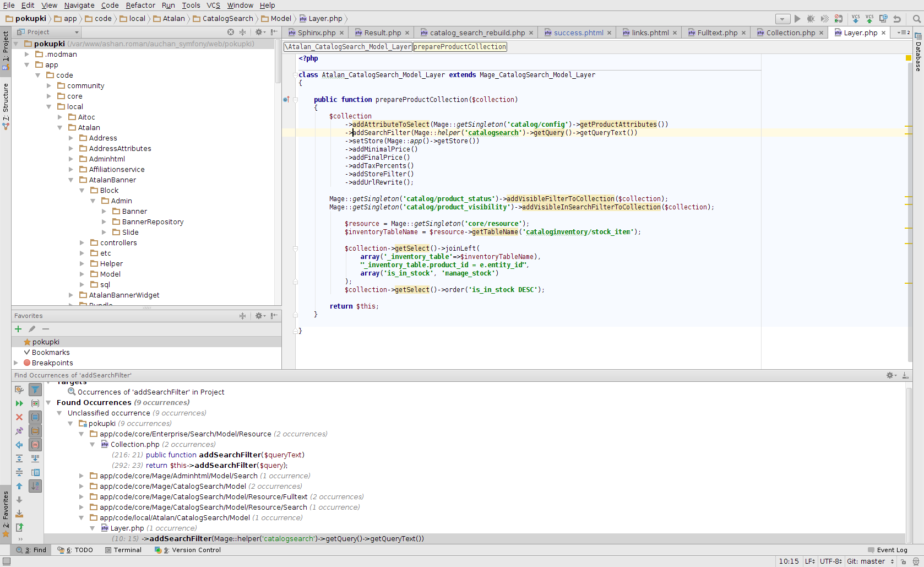Show VCS history clock icon
Screen dimensions: 924x567
click(883, 19)
